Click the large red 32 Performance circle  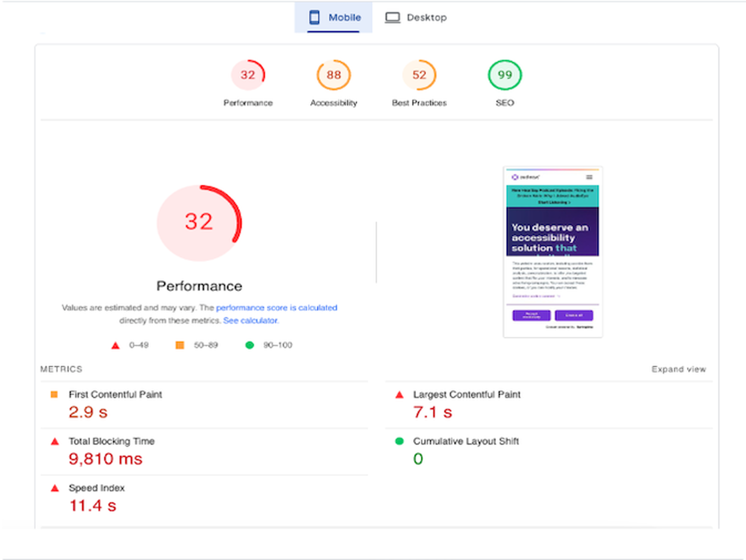[199, 222]
